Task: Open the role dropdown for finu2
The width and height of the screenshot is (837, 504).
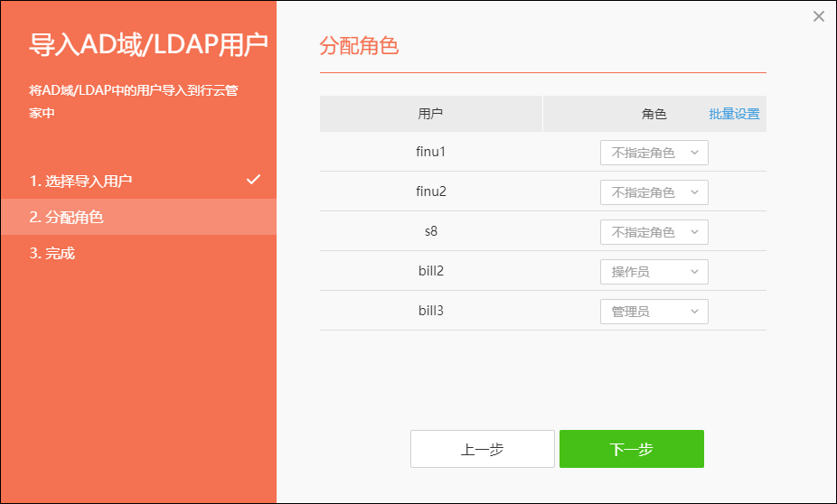Action: point(654,192)
